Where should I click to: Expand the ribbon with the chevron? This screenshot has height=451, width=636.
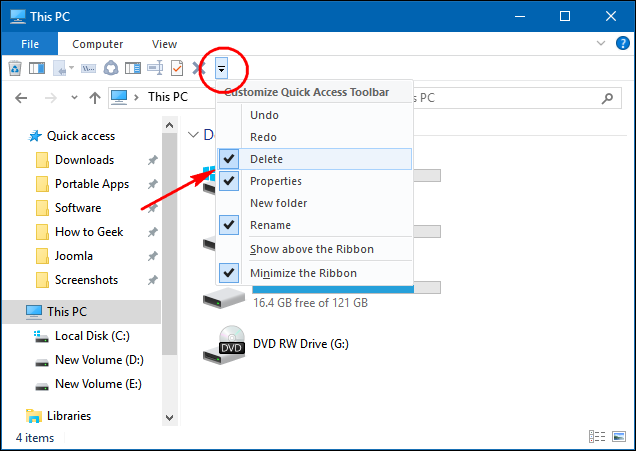600,44
